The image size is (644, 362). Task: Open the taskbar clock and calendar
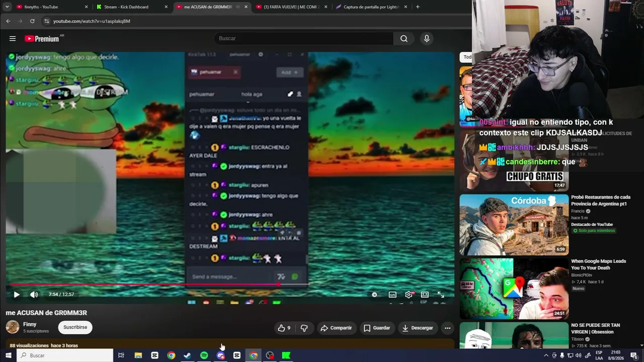(616, 355)
